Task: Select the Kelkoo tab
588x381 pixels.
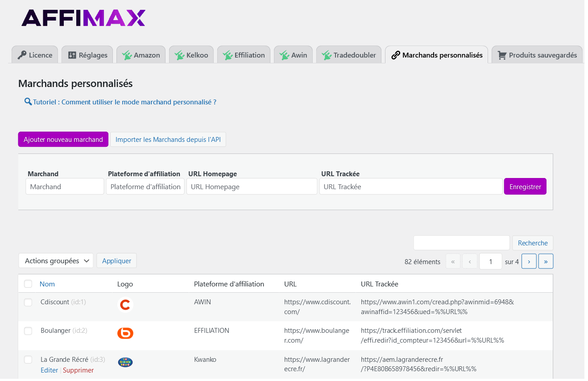Action: pyautogui.click(x=191, y=54)
